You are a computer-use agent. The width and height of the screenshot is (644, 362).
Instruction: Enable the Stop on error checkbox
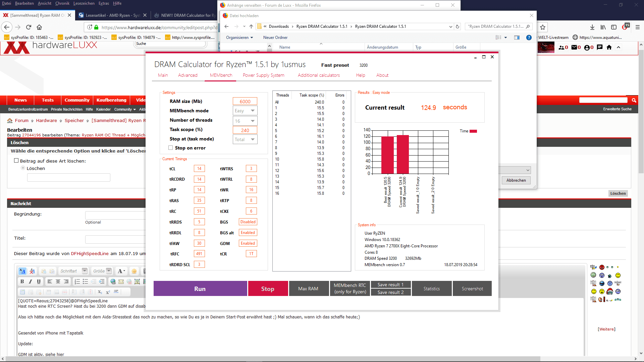(x=171, y=148)
